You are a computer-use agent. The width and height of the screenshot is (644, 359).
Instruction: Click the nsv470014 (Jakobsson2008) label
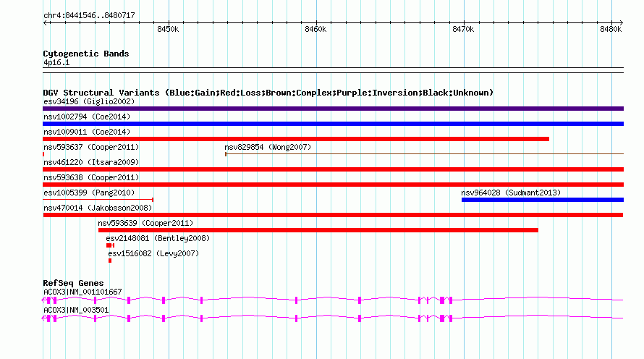[98, 208]
